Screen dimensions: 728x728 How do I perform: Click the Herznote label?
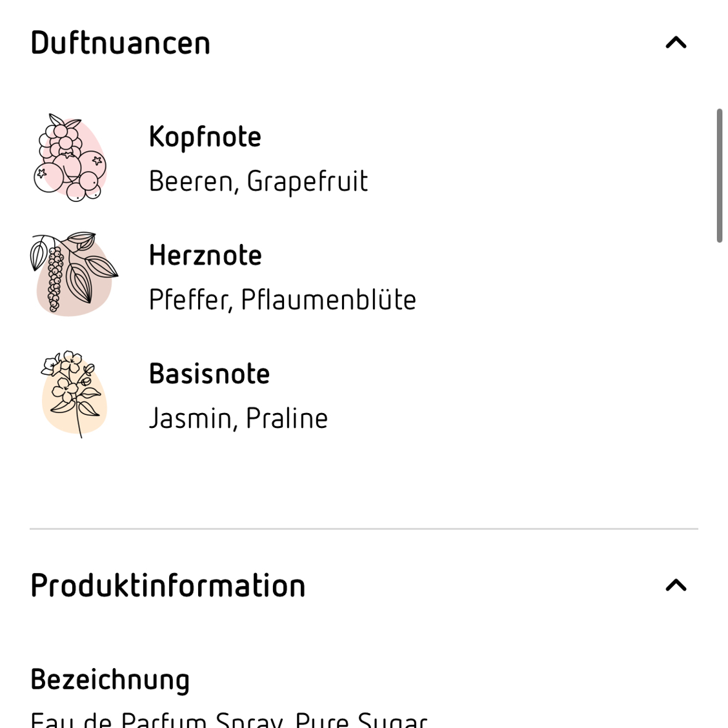point(205,256)
